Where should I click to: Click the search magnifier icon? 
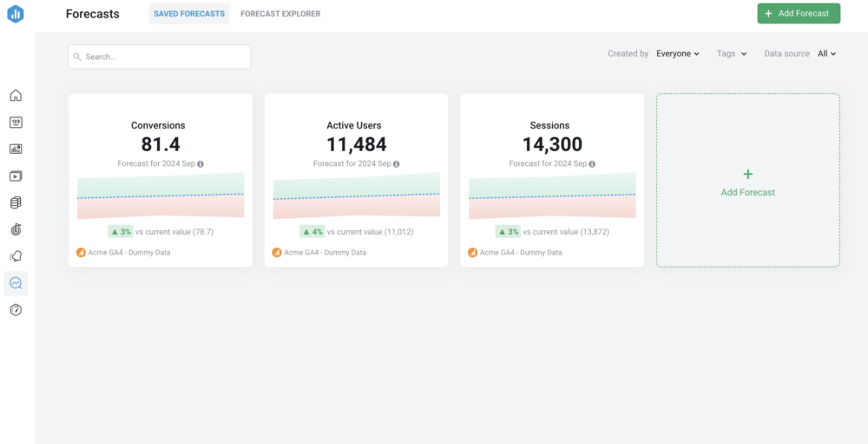coord(77,56)
